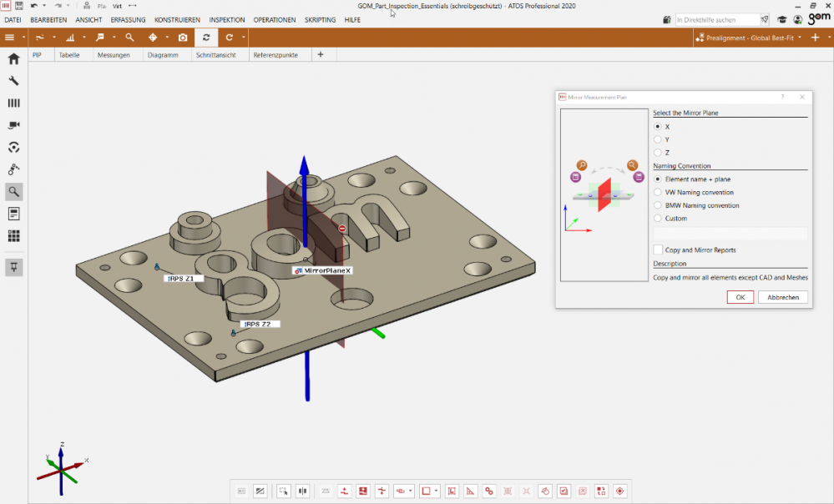This screenshot has height=504, width=834.
Task: Click the grid apps icon in sidebar
Action: pyautogui.click(x=13, y=236)
